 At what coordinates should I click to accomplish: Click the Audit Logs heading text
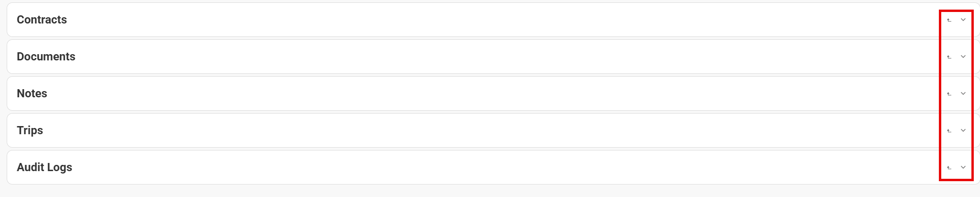[x=44, y=167]
